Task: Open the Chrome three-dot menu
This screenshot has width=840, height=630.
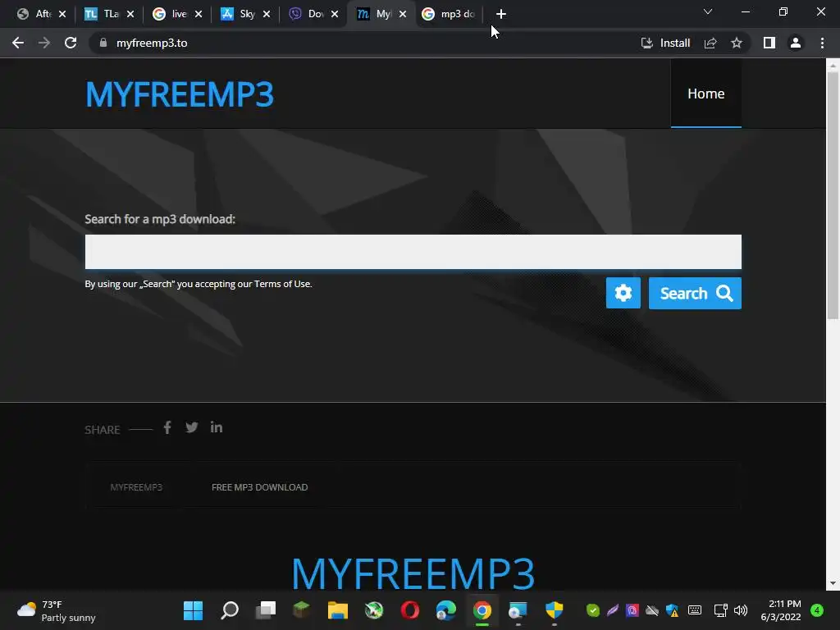Action: click(822, 43)
